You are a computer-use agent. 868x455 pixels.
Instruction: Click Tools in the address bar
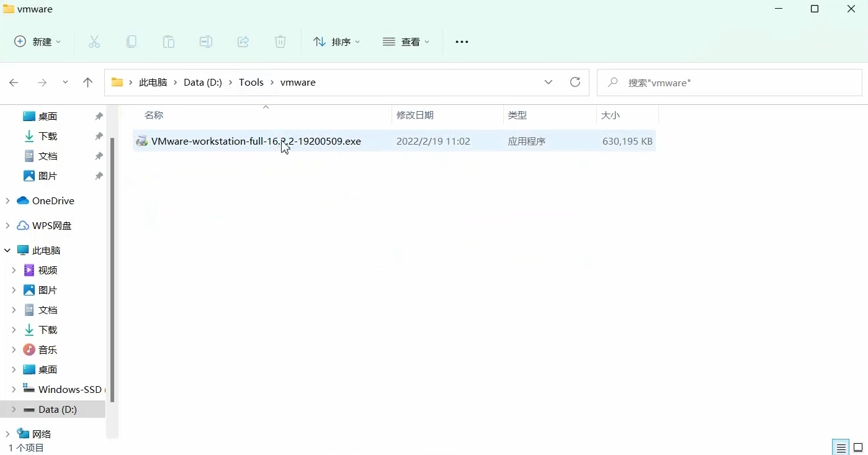point(251,83)
